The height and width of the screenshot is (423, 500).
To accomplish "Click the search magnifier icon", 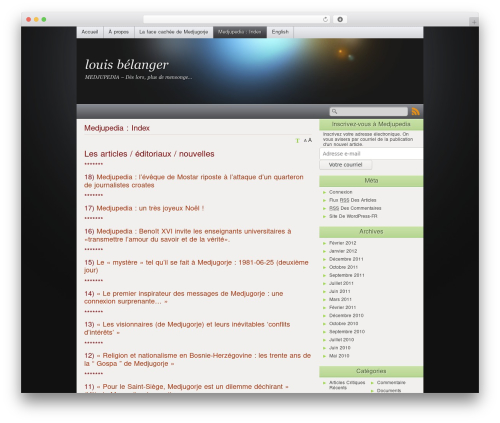I will click(x=334, y=111).
